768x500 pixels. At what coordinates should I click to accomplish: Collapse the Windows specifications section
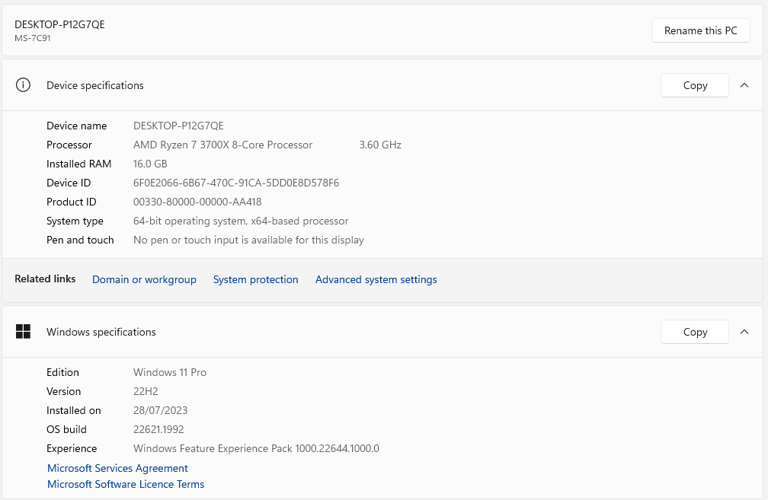tap(744, 332)
